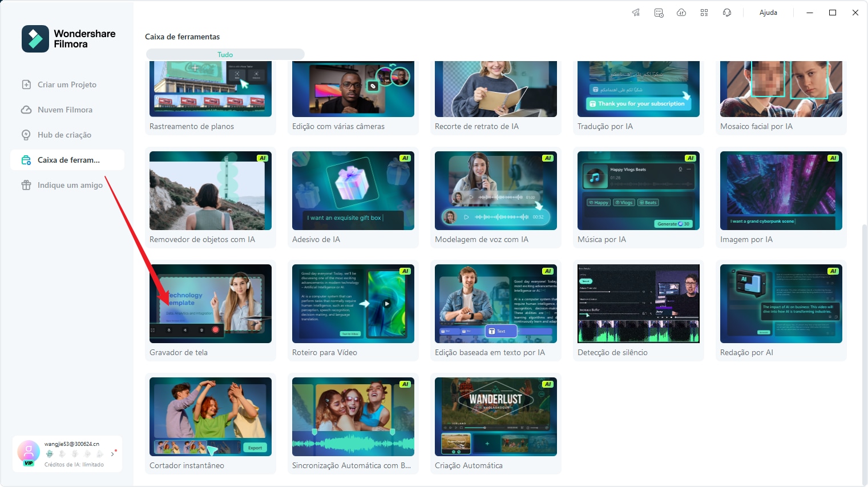This screenshot has height=487, width=868.
Task: Open Mosaico facial por IA tool
Action: (781, 98)
